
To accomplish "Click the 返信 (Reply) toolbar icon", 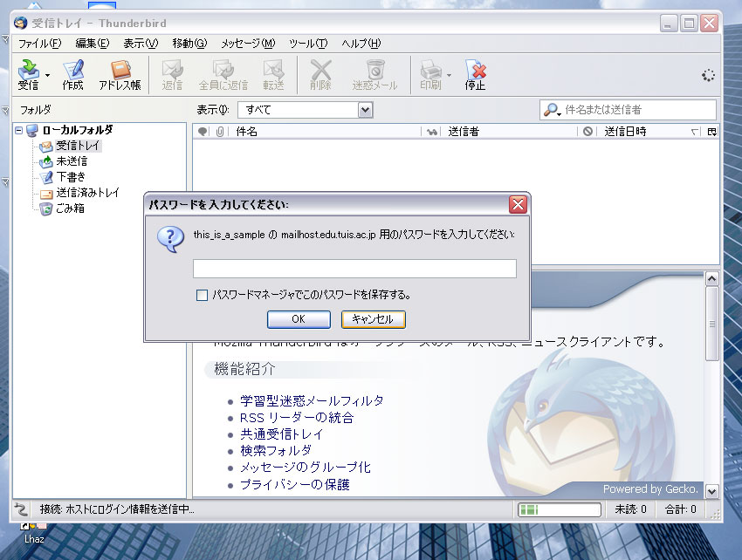I will 172,74.
